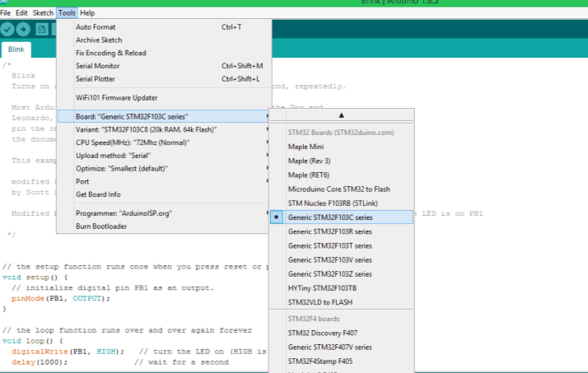
Task: Open the Serial Plotter
Action: coord(164,79)
